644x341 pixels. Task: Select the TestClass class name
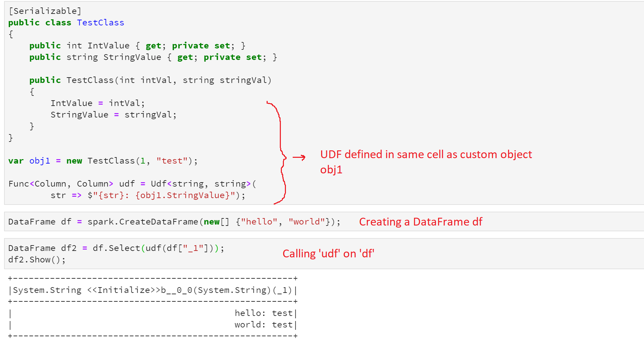coord(100,22)
